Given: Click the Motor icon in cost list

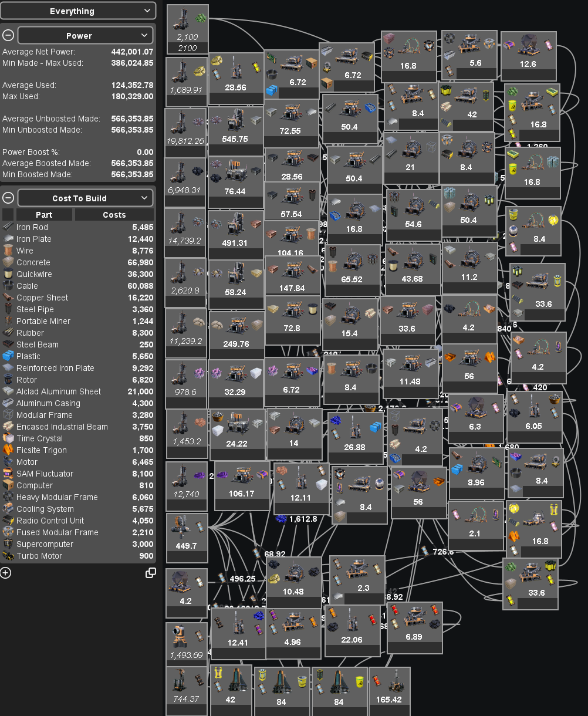Looking at the screenshot, I should (8, 462).
